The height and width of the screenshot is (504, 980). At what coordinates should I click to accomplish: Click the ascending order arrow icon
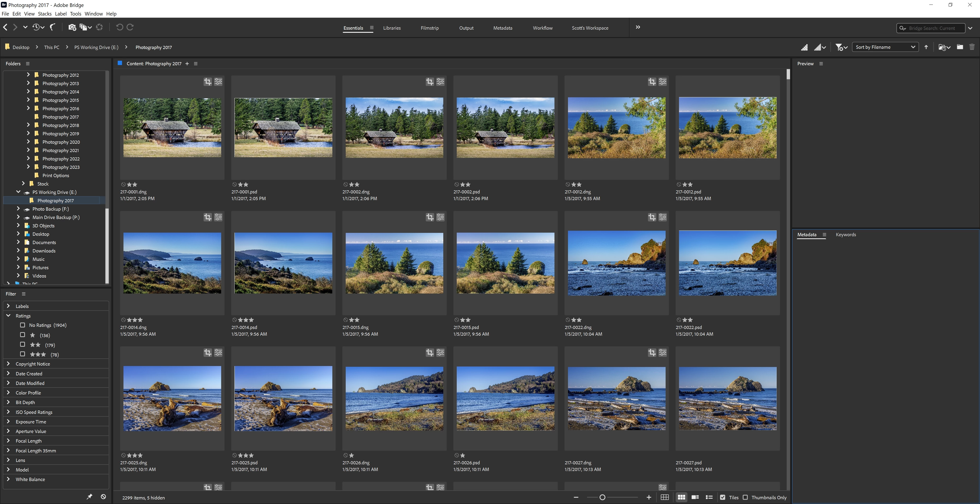tap(926, 47)
